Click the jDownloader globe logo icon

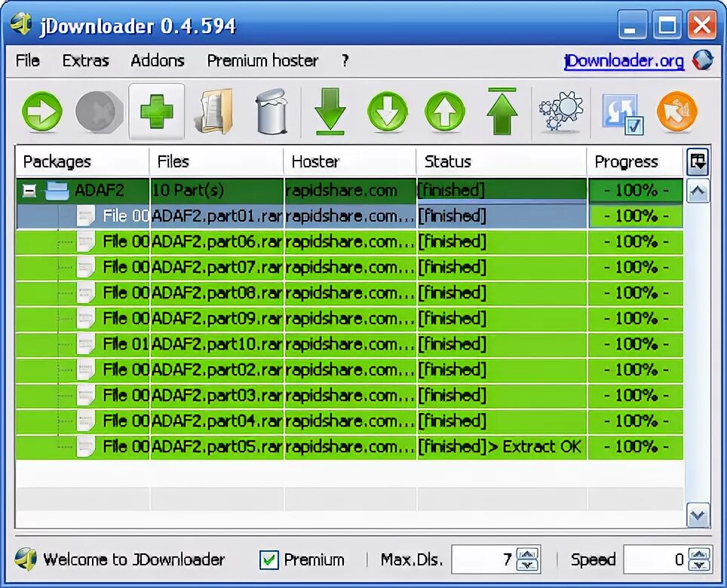pos(703,60)
